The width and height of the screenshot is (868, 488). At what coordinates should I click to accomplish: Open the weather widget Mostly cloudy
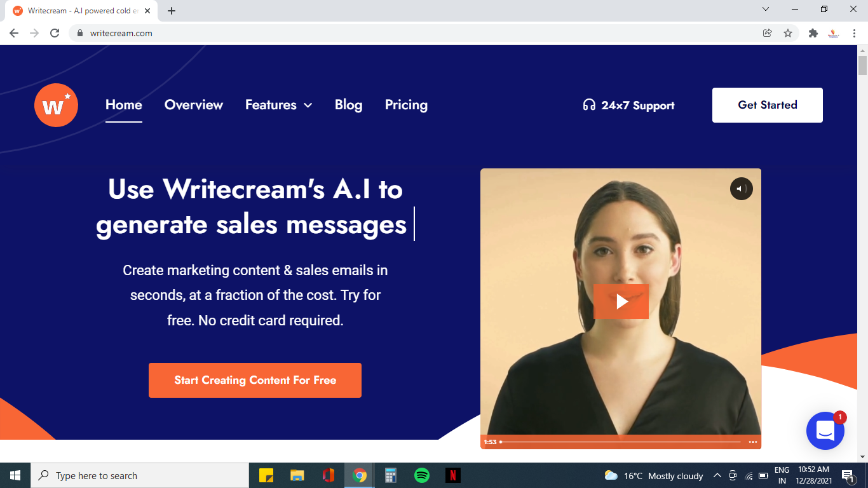tap(654, 475)
